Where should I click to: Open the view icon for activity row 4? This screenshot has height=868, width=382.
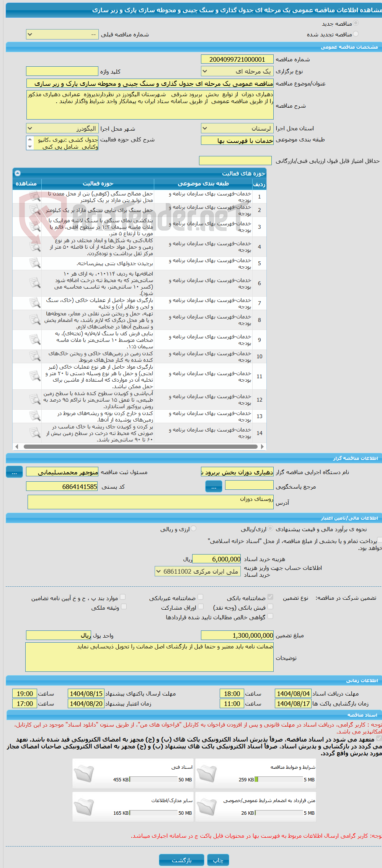pos(35,246)
